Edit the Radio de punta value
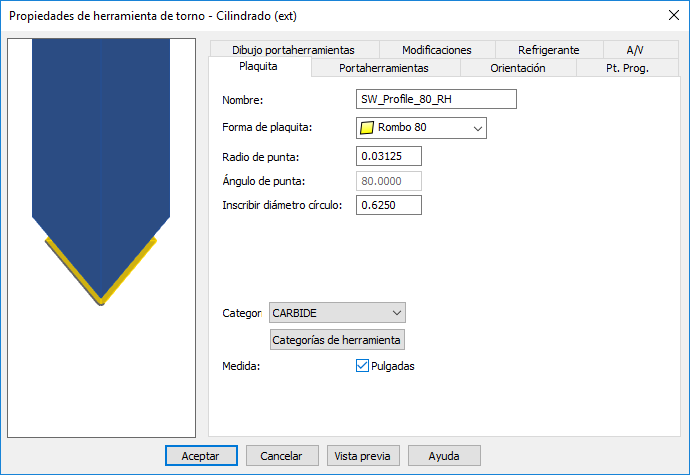The width and height of the screenshot is (690, 475). pyautogui.click(x=389, y=156)
